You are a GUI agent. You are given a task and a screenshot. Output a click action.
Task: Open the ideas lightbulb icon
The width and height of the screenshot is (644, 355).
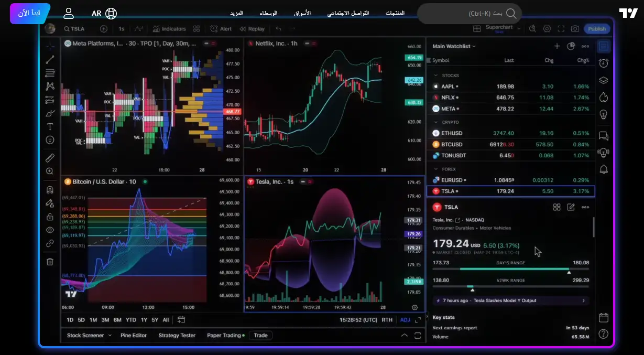pyautogui.click(x=604, y=114)
